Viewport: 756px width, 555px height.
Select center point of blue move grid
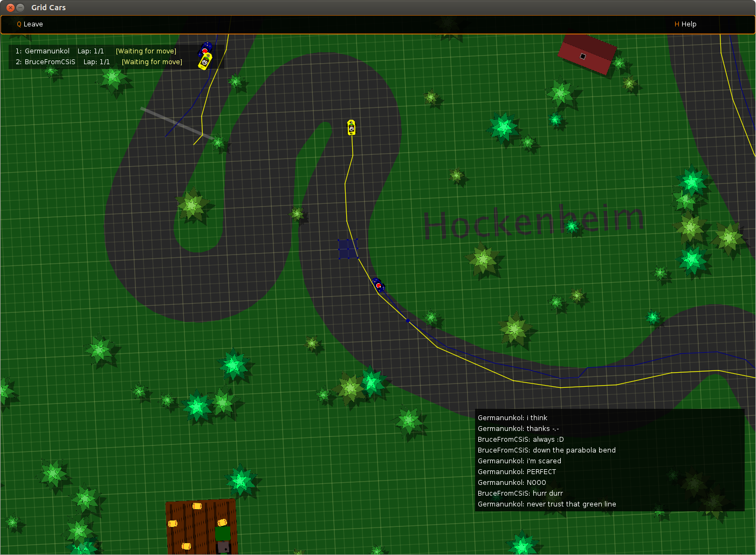tap(348, 249)
